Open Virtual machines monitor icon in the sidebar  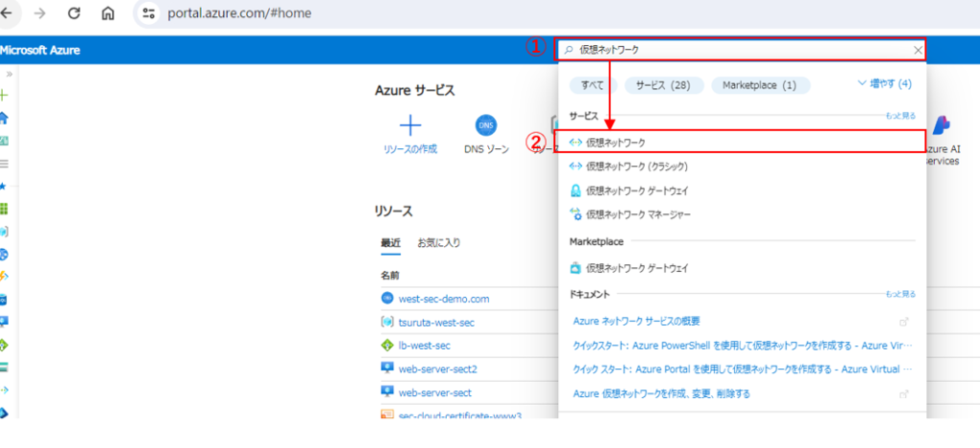point(4,322)
